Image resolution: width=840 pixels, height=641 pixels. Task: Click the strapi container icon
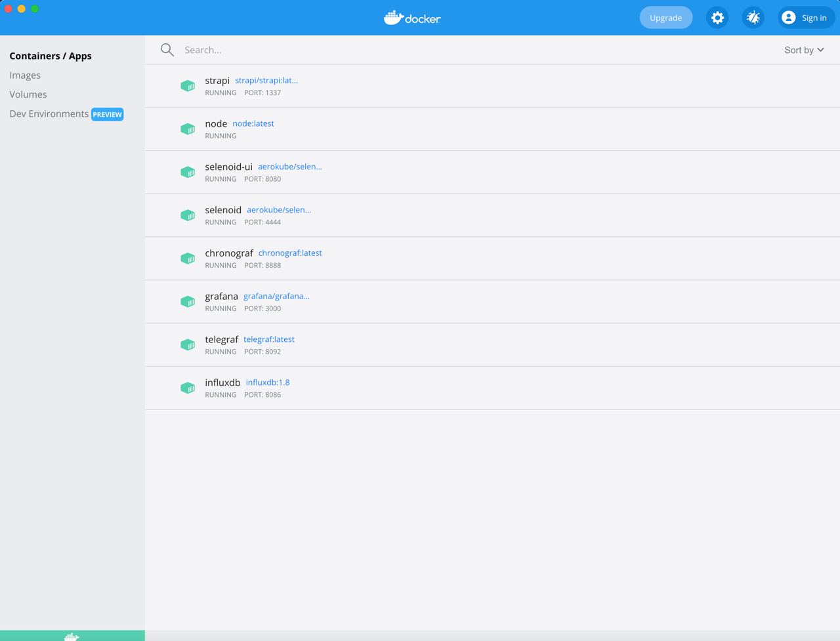(188, 86)
